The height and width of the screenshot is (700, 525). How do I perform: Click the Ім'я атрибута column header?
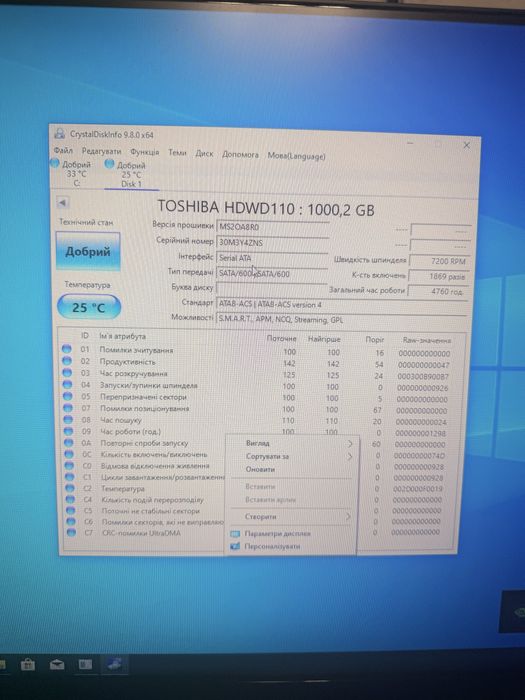click(122, 336)
